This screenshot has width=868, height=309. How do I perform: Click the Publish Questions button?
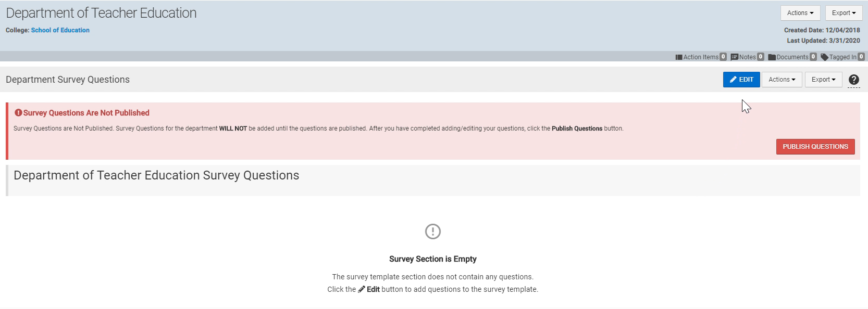click(815, 147)
